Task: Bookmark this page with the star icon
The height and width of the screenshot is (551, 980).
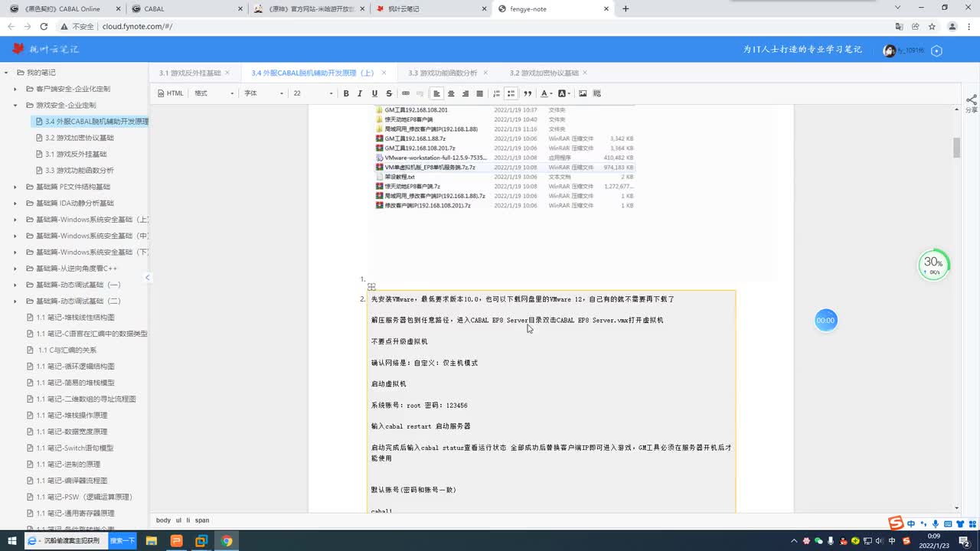Action: click(x=932, y=26)
